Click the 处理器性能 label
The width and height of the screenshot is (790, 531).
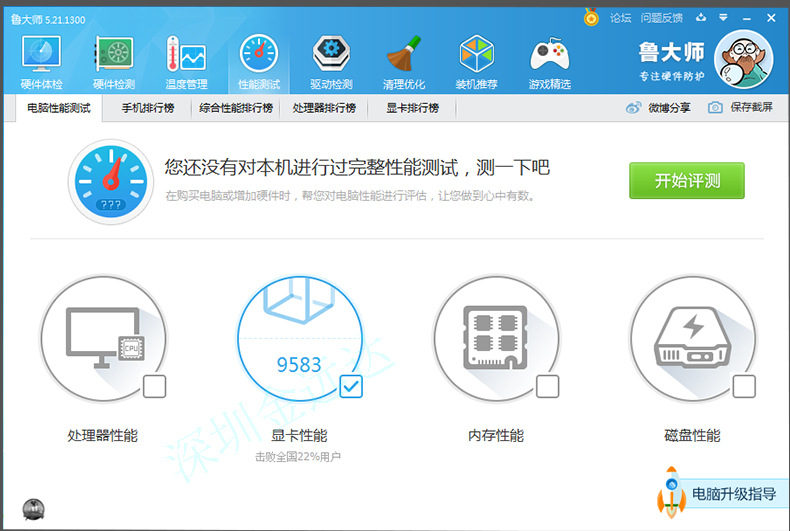(x=103, y=435)
